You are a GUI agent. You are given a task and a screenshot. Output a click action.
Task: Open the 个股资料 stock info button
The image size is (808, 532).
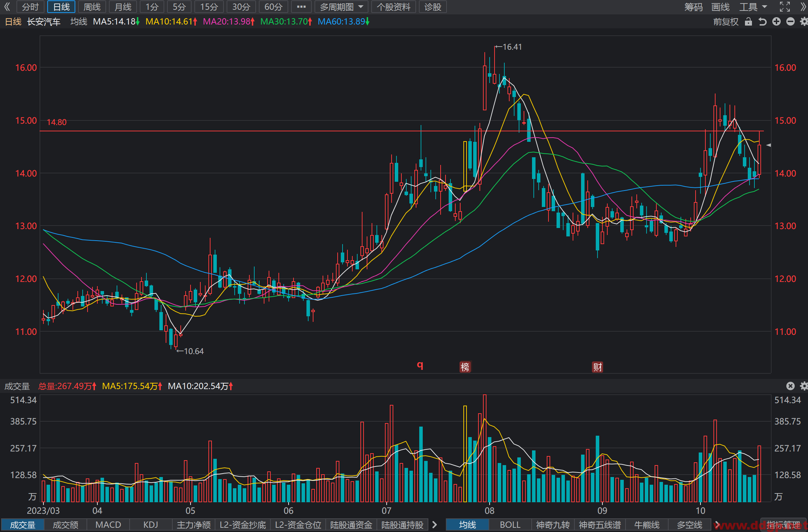(394, 7)
